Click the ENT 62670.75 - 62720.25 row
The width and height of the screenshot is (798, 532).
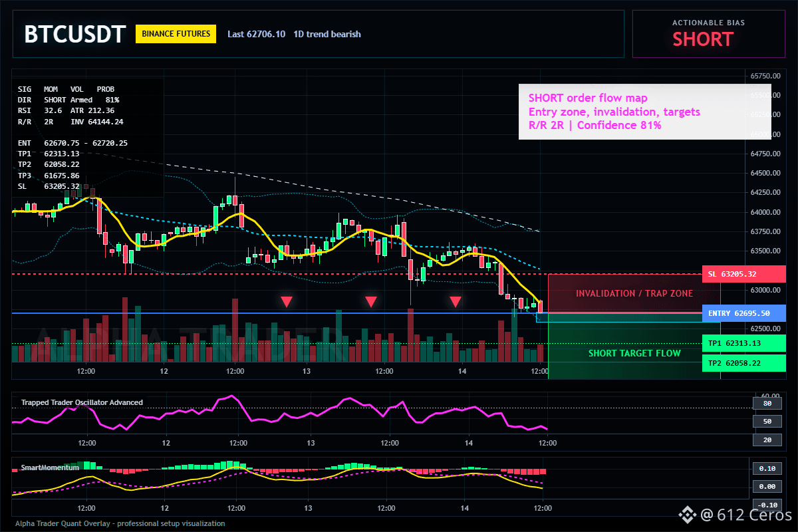[x=72, y=143]
